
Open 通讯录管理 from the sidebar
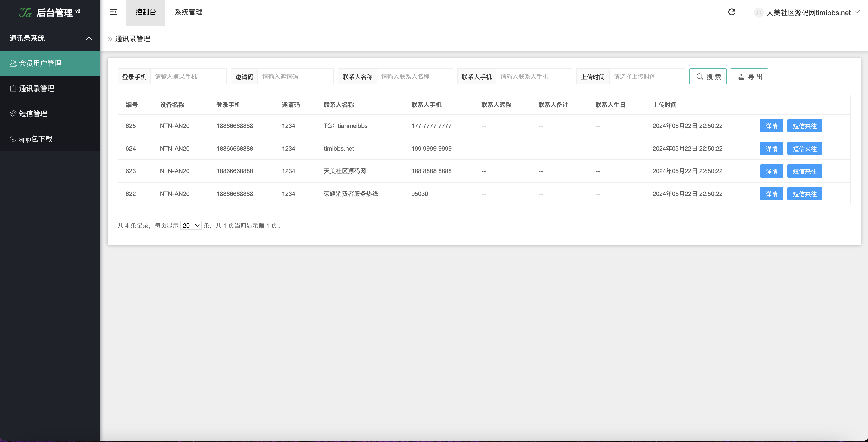tap(36, 89)
